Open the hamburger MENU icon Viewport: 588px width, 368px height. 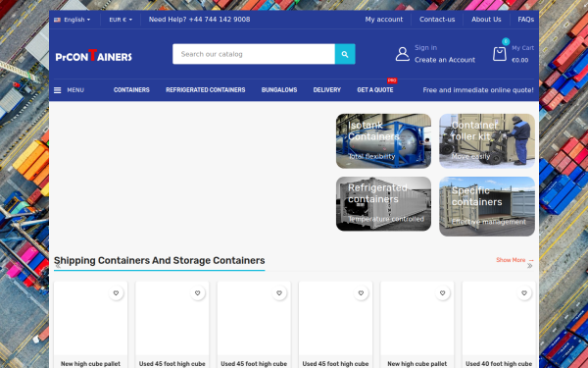(58, 90)
